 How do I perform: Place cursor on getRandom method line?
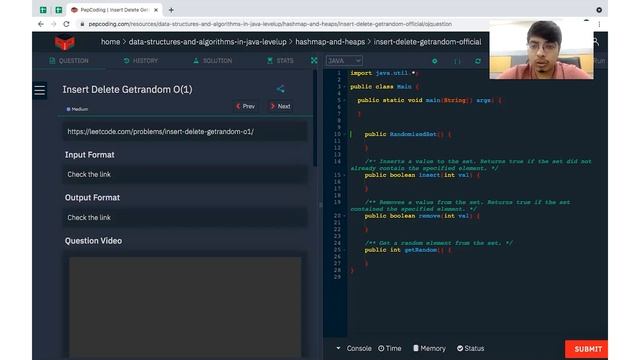click(x=408, y=250)
